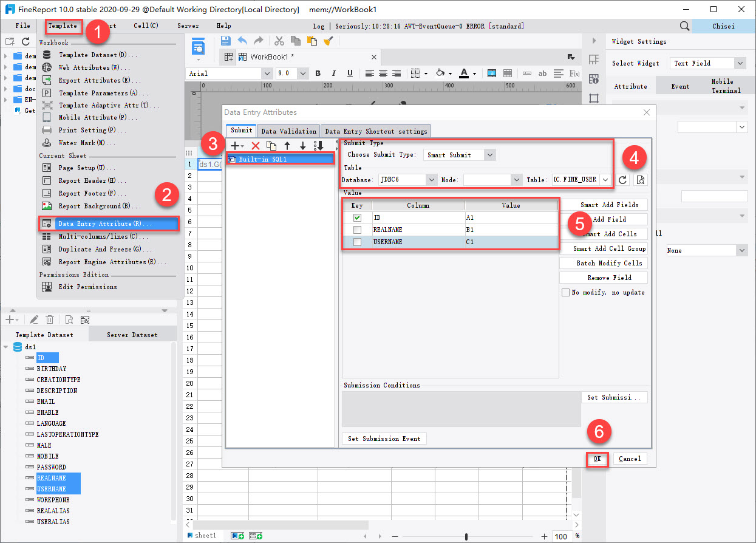Click the OK button to confirm

click(597, 459)
